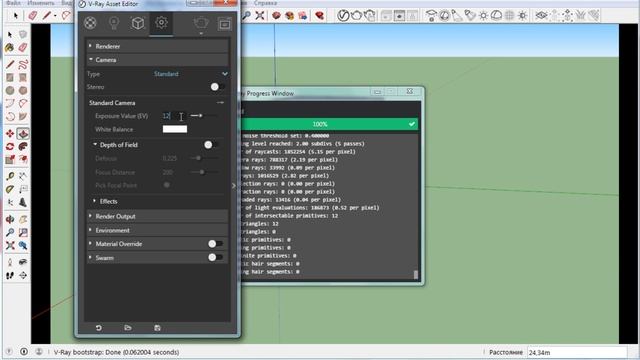Viewport: 640px width, 360px height.
Task: Select the Pencil line tool in the top toolbar
Action: point(46,16)
